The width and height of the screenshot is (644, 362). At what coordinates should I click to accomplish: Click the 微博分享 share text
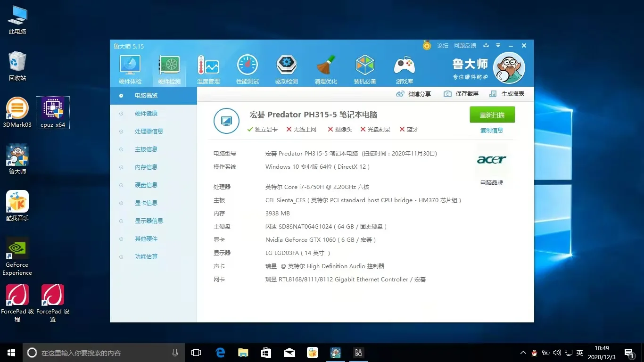point(420,94)
